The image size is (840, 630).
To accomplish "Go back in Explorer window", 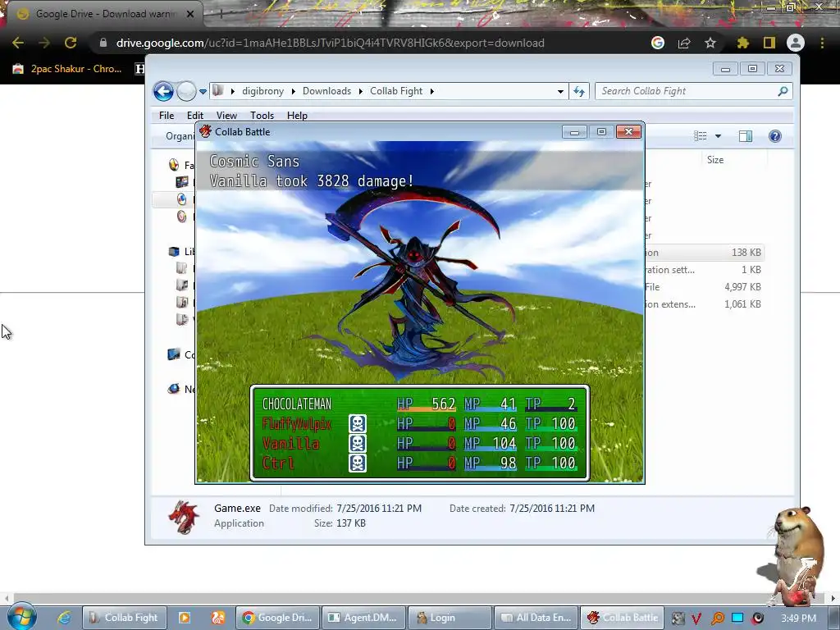I will pyautogui.click(x=163, y=91).
